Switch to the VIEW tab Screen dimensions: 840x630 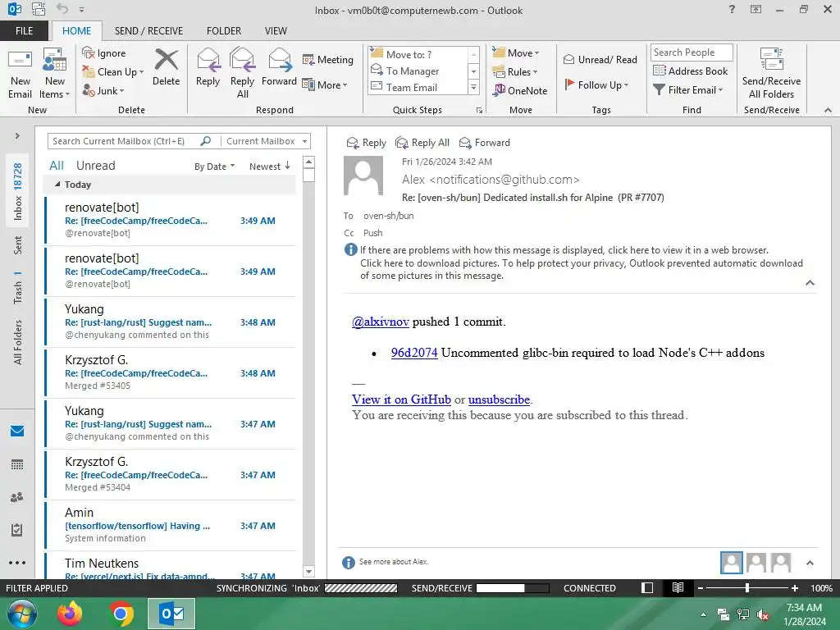click(276, 30)
